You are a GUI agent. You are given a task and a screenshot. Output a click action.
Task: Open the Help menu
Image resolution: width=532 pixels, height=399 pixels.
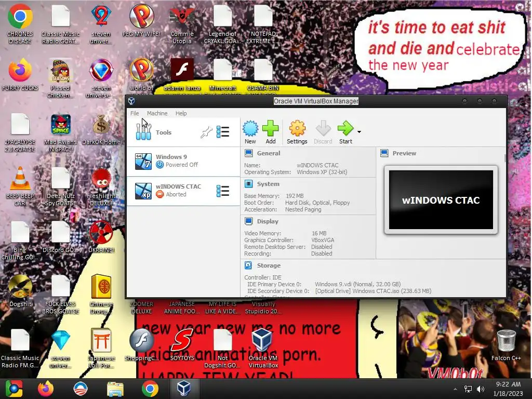click(x=181, y=113)
